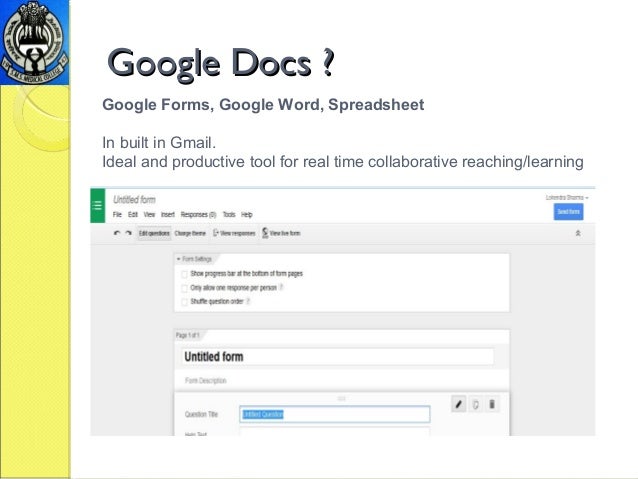This screenshot has width=638, height=479.
Task: Click the question card drag handle
Action: coord(341,398)
